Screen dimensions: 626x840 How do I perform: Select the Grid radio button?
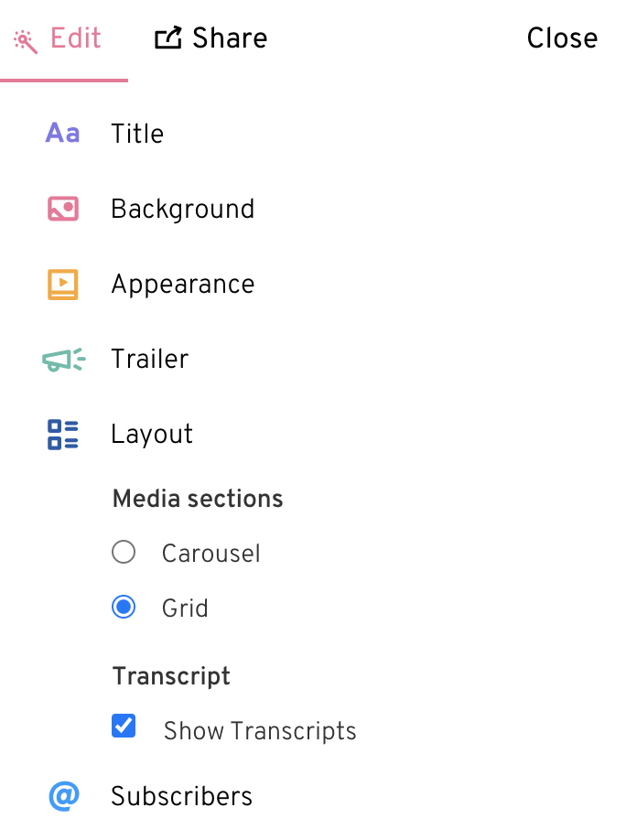(x=124, y=607)
